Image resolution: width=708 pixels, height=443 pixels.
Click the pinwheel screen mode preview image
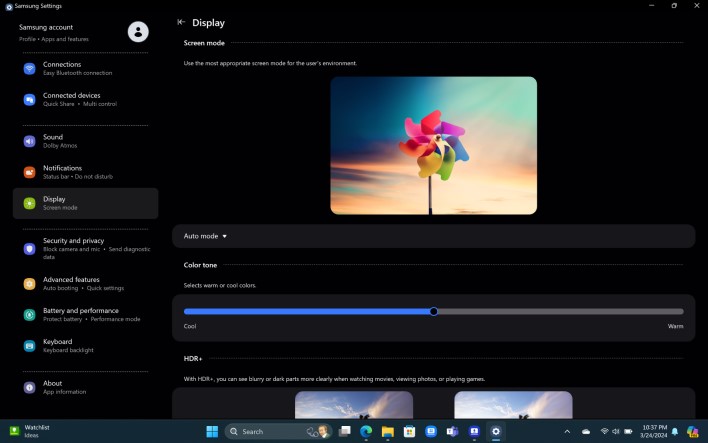pos(433,146)
